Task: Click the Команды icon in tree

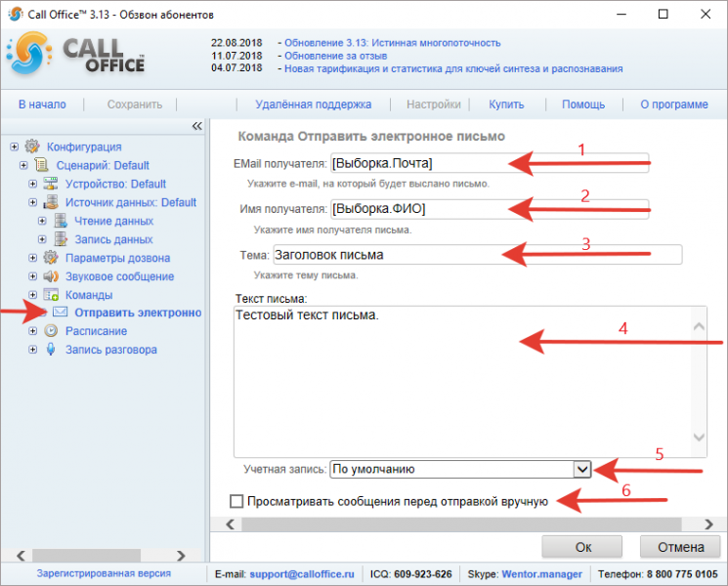Action: point(51,295)
